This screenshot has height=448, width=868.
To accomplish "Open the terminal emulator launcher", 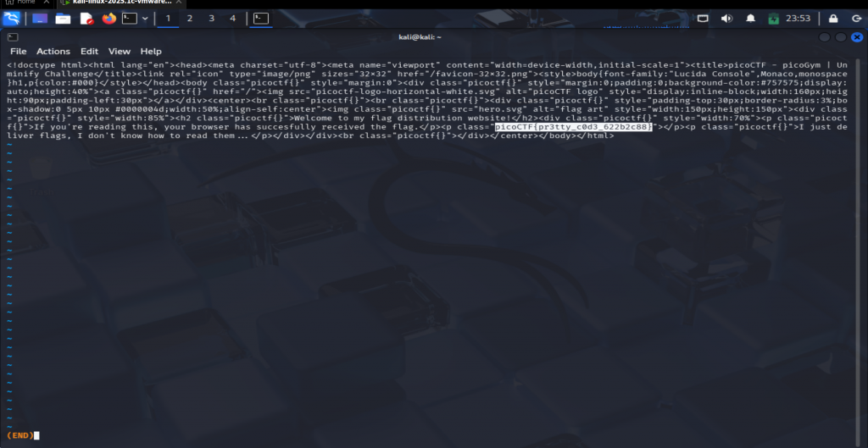I will tap(130, 19).
